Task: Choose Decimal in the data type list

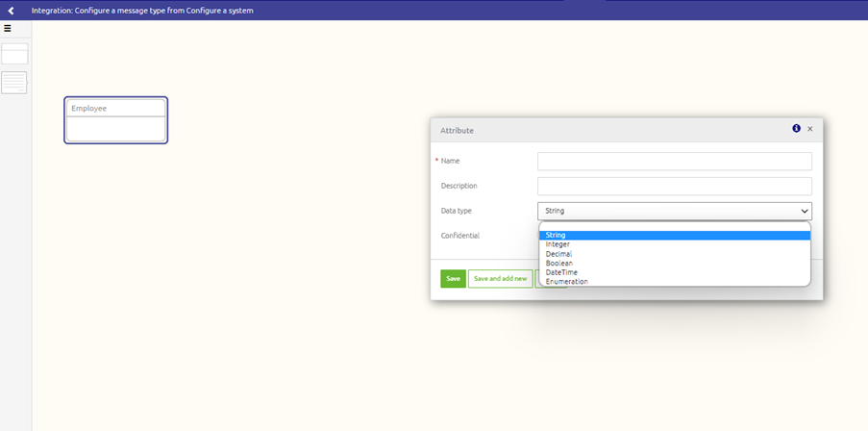Action: [674, 254]
